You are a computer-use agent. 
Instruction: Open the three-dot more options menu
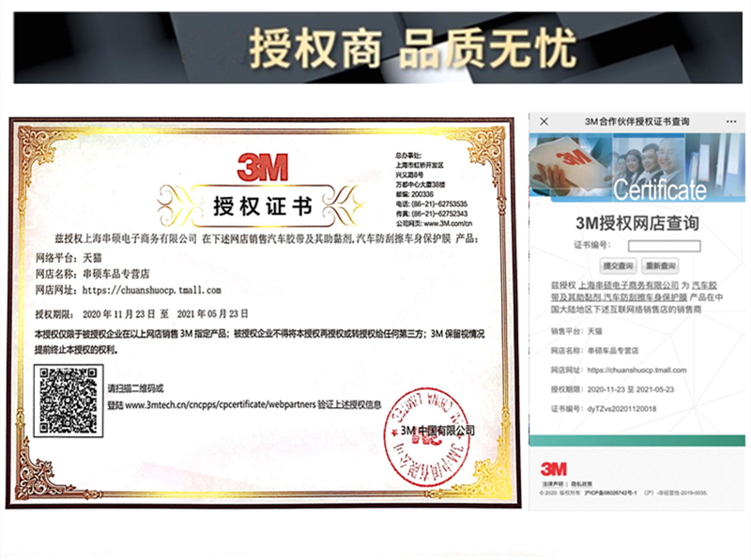click(x=731, y=122)
